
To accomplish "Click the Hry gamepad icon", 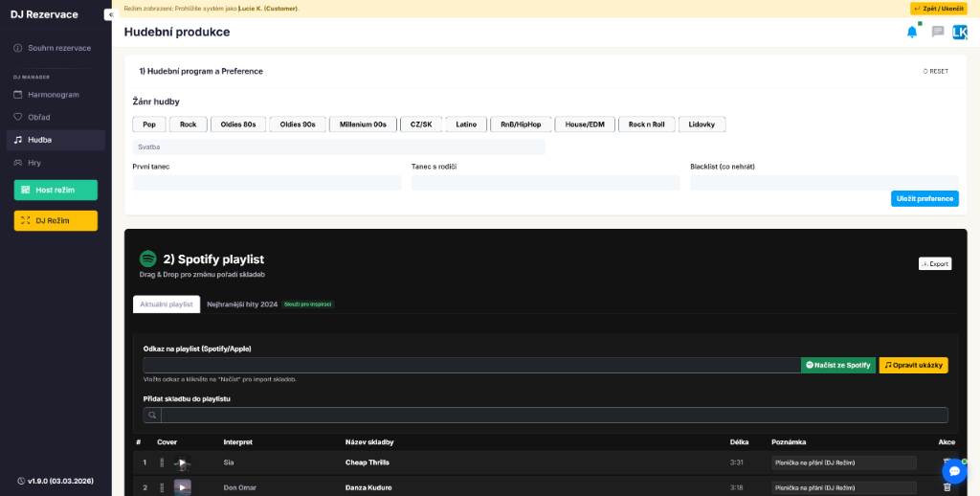I will pos(17,163).
